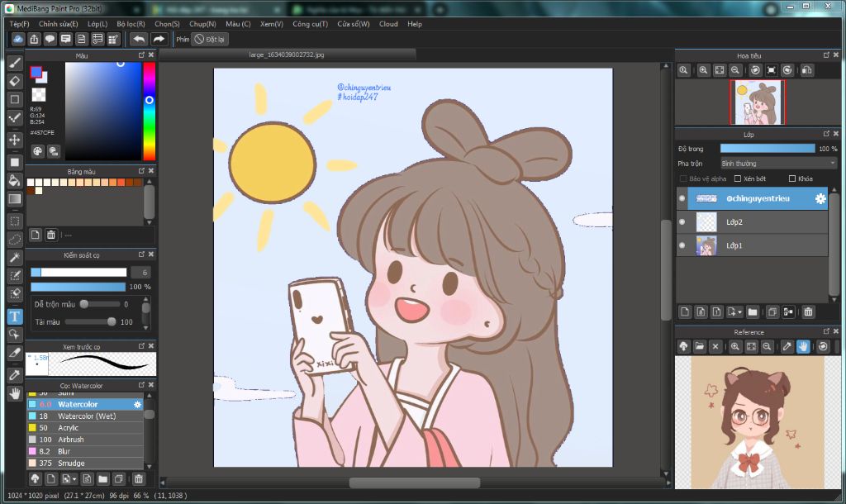Duplicate layer icon in layer panel
Image resolution: width=846 pixels, height=504 pixels.
[772, 311]
